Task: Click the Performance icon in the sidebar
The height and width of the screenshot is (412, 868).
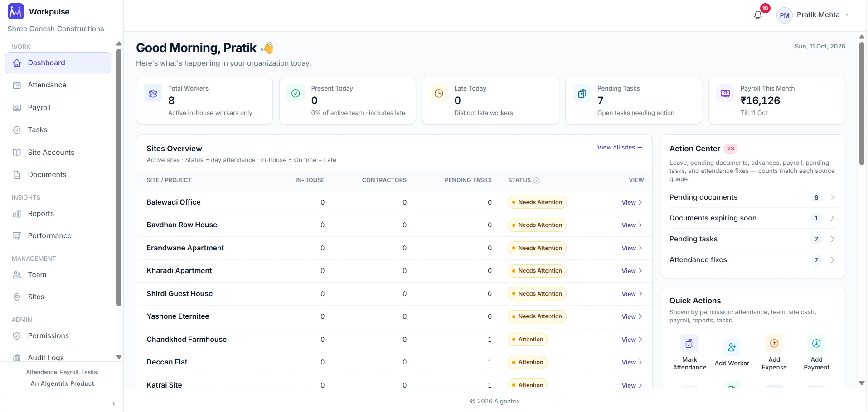Action: pos(17,236)
